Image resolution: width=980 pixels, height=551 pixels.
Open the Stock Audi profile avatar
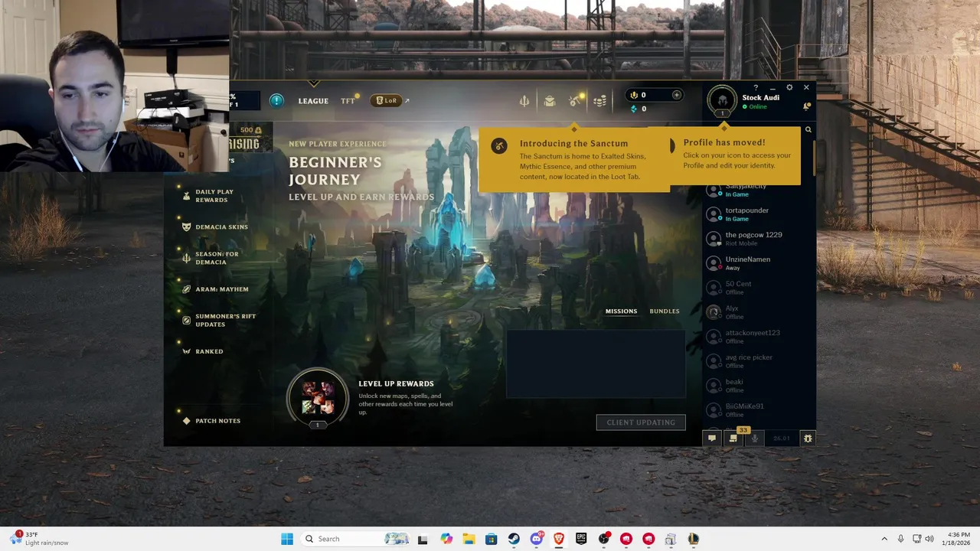point(721,100)
